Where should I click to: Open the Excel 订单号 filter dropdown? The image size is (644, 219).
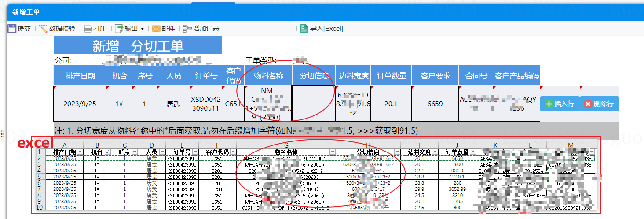point(195,152)
